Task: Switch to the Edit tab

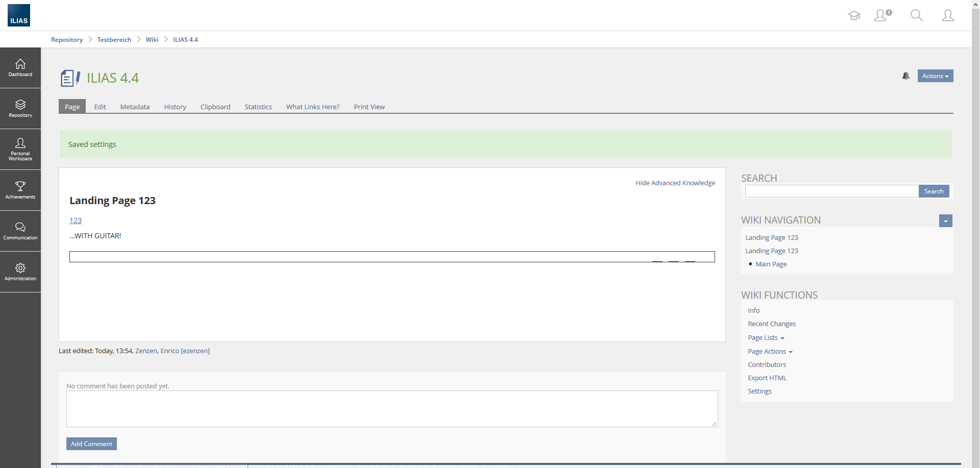Action: pos(100,107)
